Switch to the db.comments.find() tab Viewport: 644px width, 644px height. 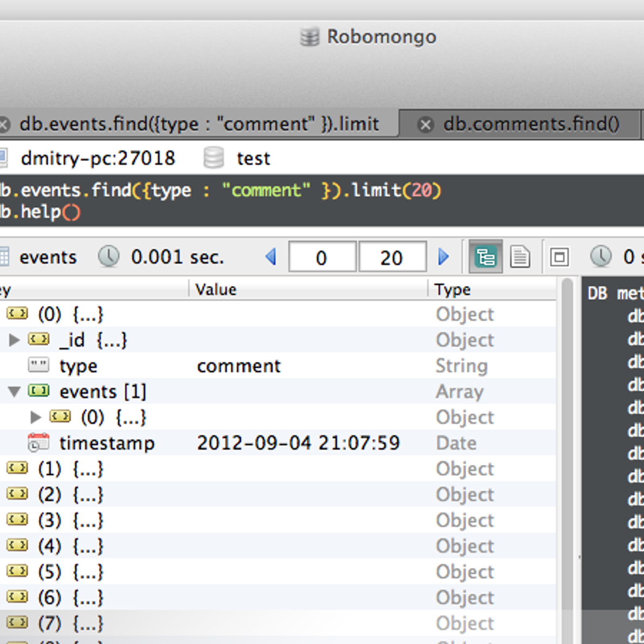530,124
